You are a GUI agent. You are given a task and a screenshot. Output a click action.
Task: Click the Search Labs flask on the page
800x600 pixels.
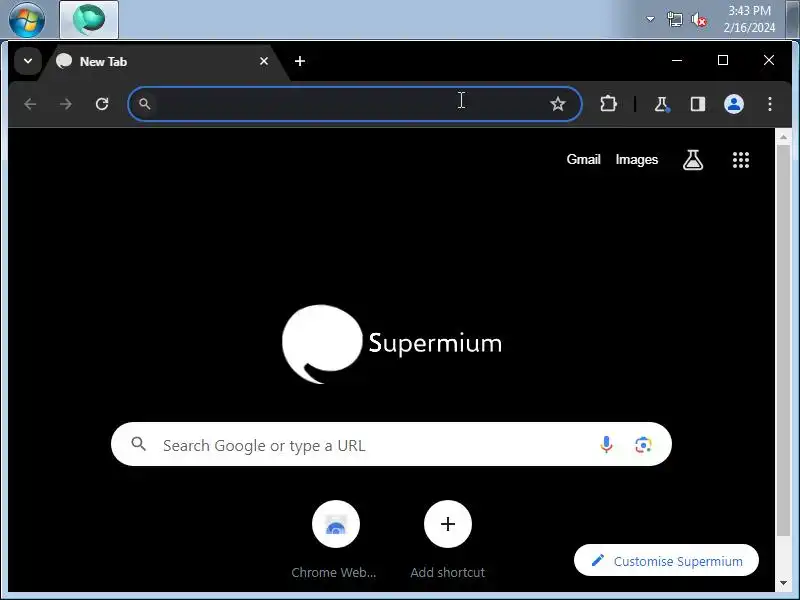coord(693,160)
